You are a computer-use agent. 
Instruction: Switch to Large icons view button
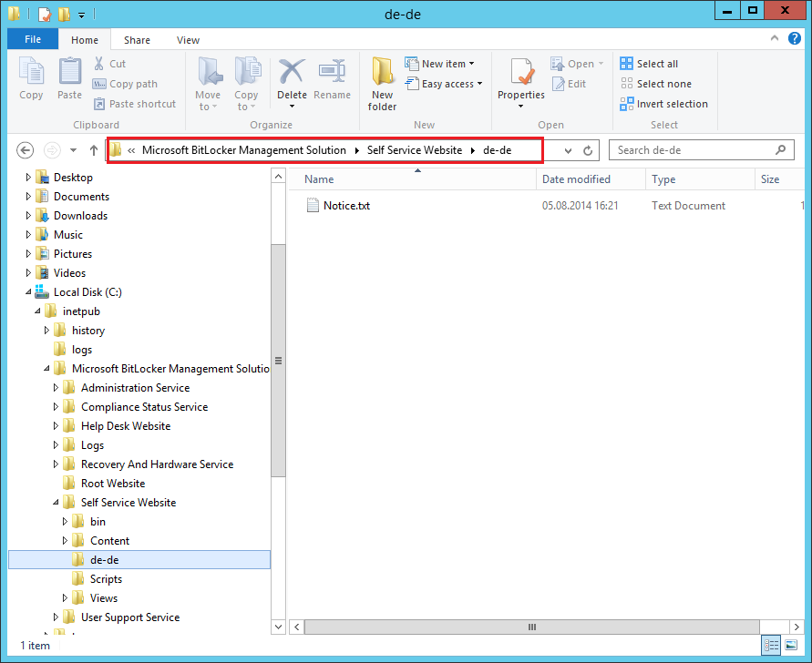pos(791,645)
